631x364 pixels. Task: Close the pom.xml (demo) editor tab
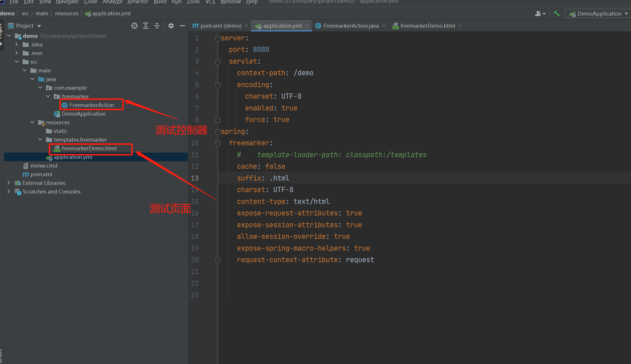coord(246,26)
